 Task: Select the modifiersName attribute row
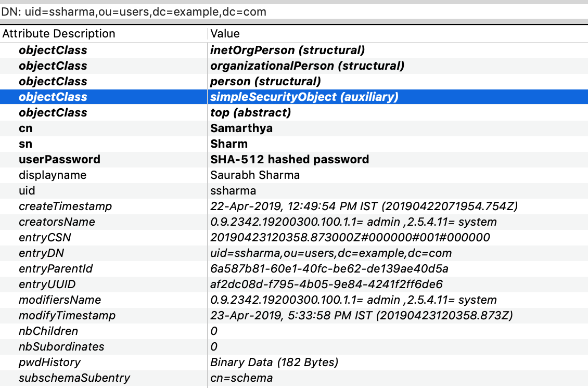pos(208,300)
